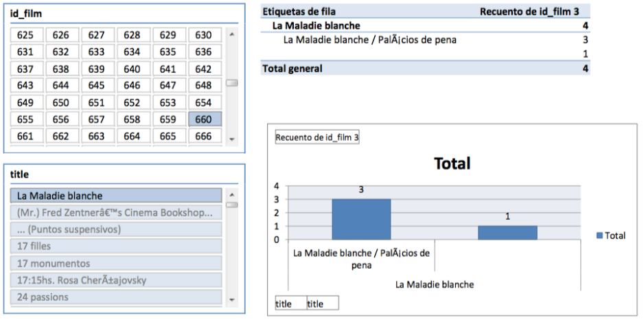Image resolution: width=644 pixels, height=320 pixels.
Task: Click chart axis group label 'La Maladie blanche'
Action: [435, 284]
